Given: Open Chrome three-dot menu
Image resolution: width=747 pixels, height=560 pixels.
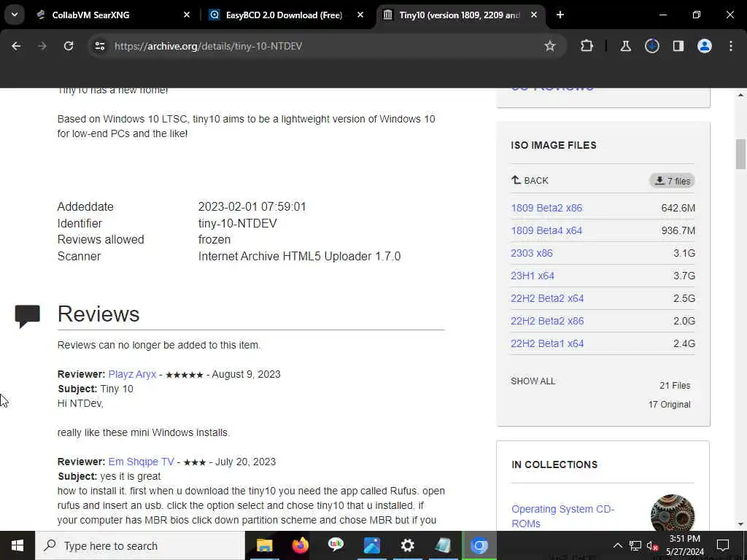Looking at the screenshot, I should coord(731,46).
